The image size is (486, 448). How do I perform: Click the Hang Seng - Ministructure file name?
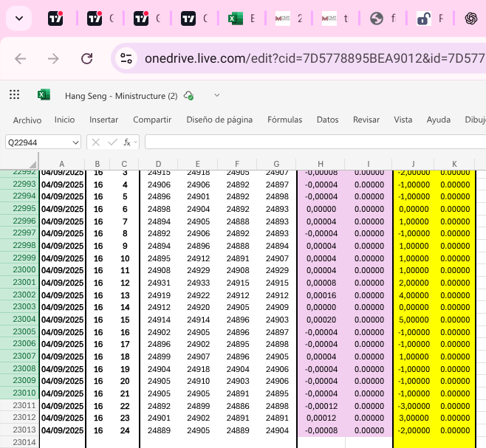point(121,95)
